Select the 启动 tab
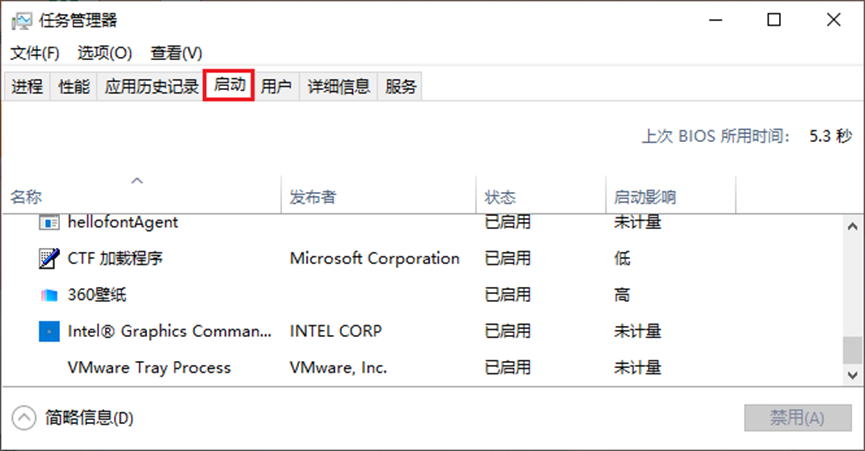Viewport: 865px width, 451px height. 229,85
